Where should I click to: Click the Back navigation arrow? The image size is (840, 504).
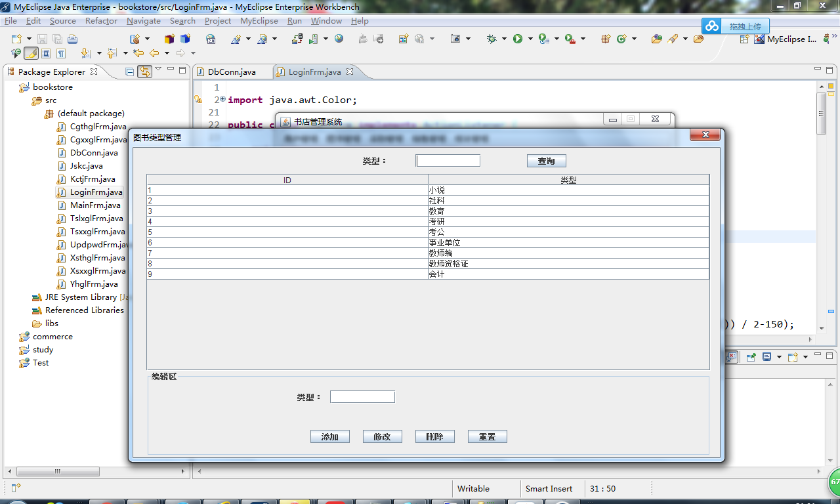click(x=154, y=53)
